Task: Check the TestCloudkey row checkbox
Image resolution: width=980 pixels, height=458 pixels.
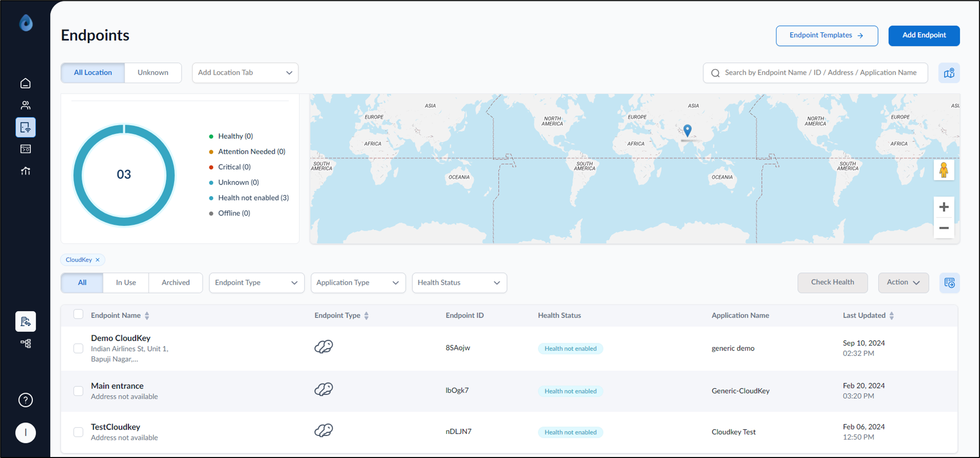Action: coord(78,432)
